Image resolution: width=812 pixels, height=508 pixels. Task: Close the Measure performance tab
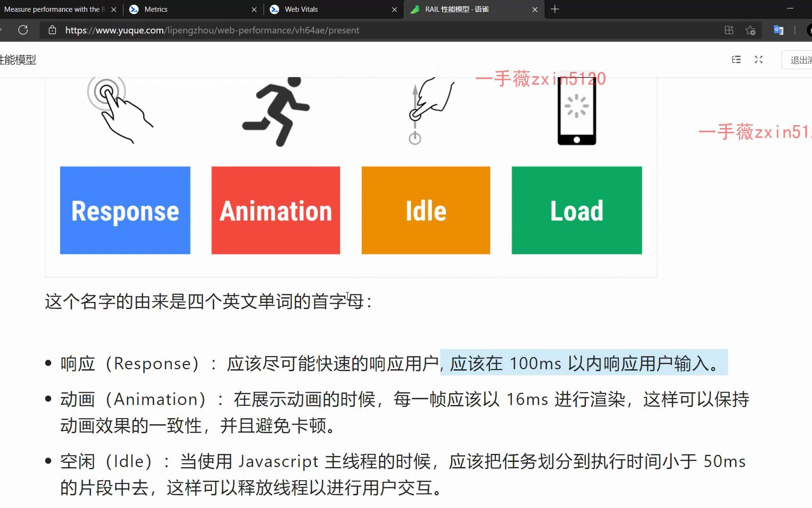[x=114, y=9]
